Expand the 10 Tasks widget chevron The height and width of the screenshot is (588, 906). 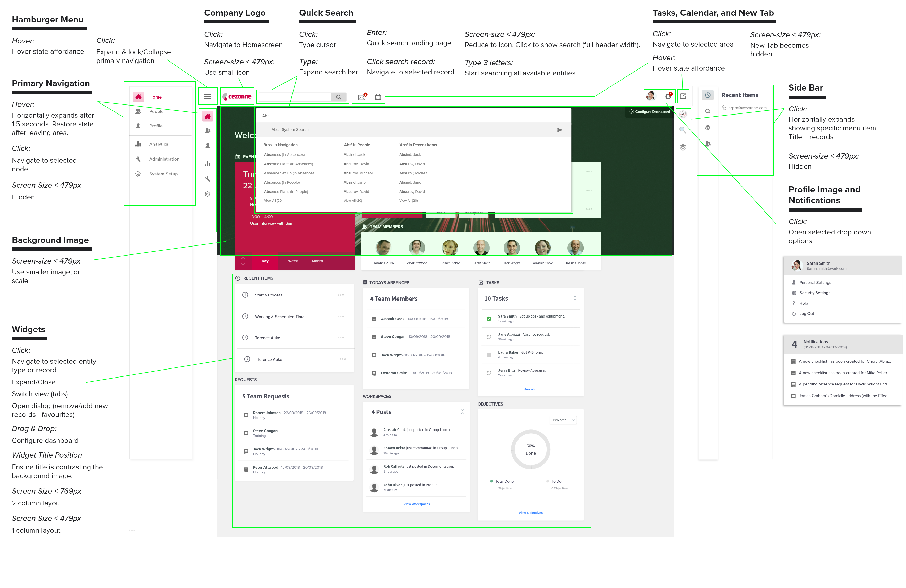[x=575, y=299]
